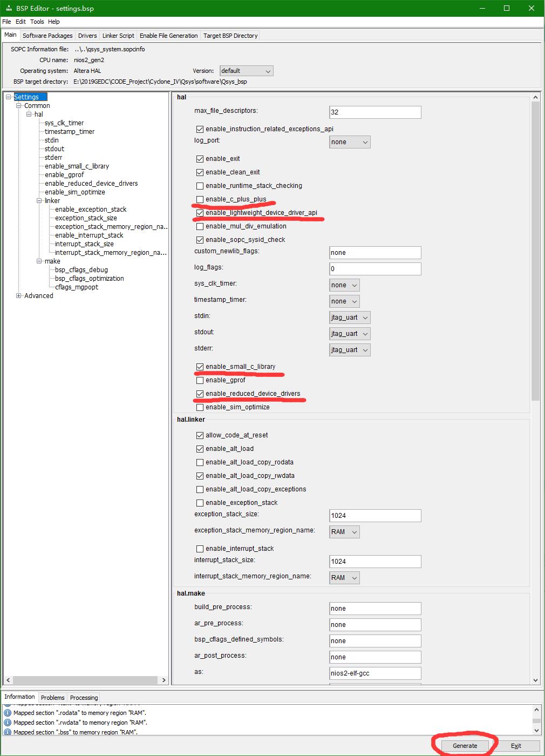Open the Tools menu
The image size is (545, 756).
(37, 22)
